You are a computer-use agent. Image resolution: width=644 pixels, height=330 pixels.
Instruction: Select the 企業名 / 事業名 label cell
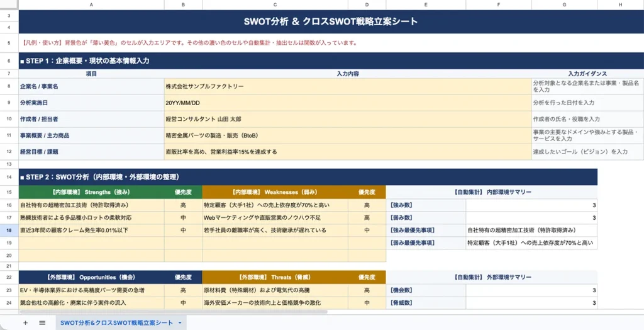pyautogui.click(x=92, y=86)
